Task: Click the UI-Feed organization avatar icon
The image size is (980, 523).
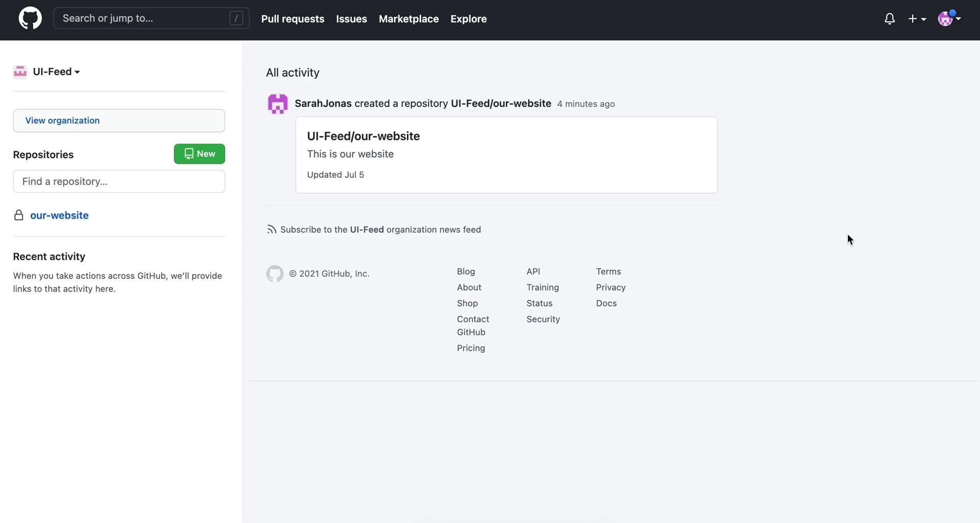Action: 20,72
